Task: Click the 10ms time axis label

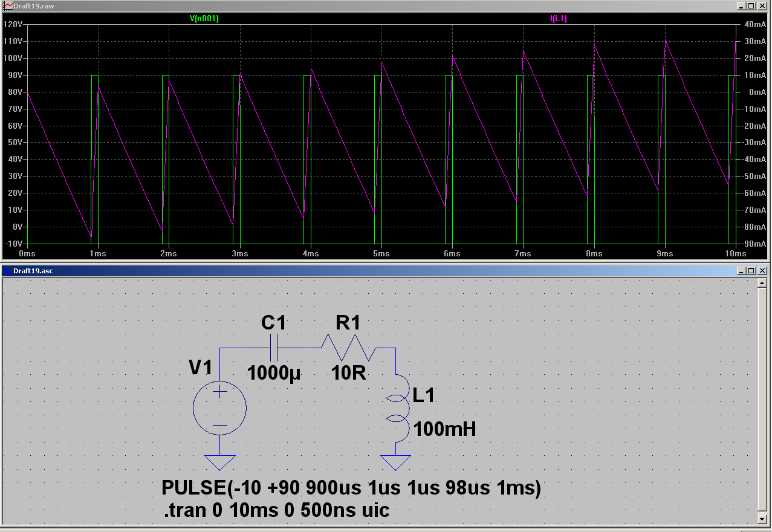Action: tap(735, 254)
